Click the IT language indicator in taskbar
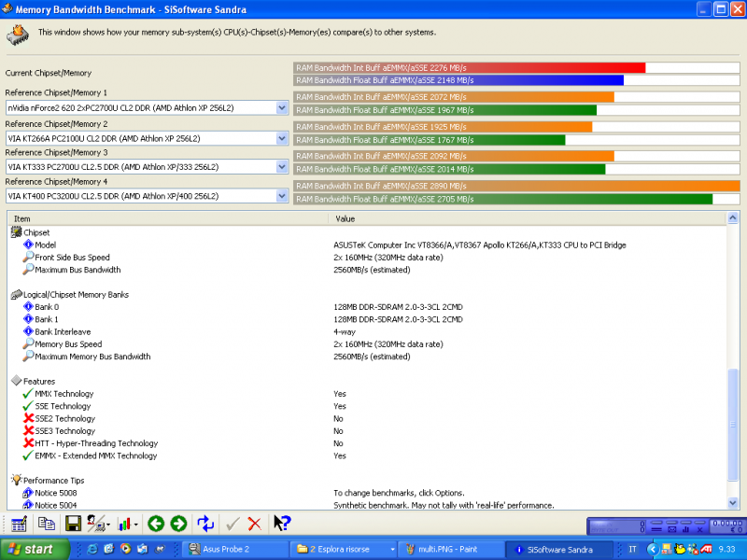The height and width of the screenshot is (560, 747). click(633, 549)
